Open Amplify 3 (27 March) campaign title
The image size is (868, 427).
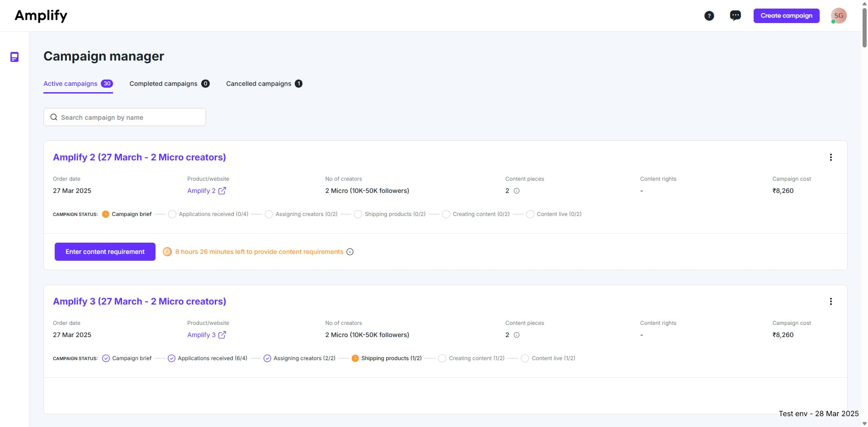[139, 301]
